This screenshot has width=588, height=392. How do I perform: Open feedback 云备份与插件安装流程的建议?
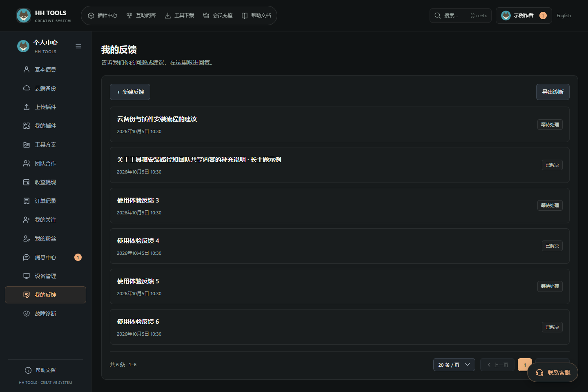click(x=339, y=125)
